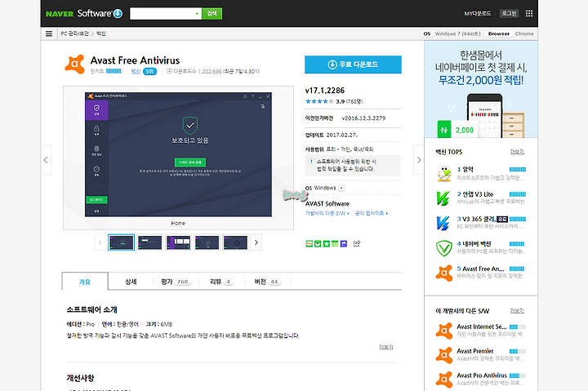Show previous software with left page arrow
The width and height of the screenshot is (588, 391).
[x=46, y=160]
